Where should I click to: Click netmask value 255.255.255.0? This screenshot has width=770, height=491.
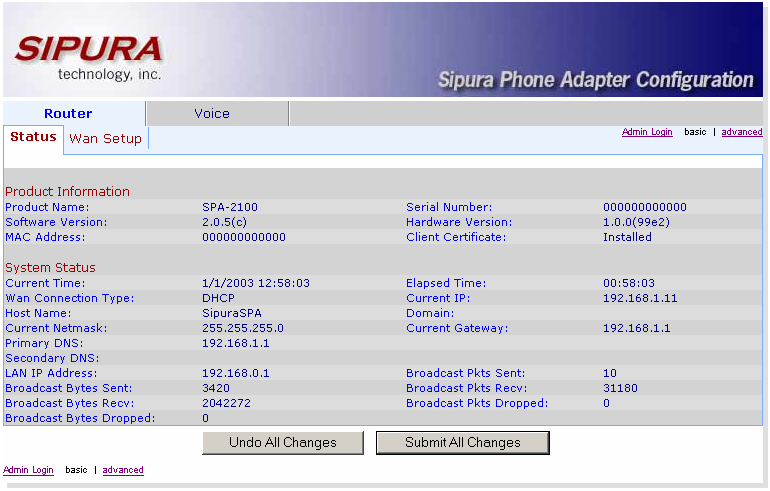[243, 328]
